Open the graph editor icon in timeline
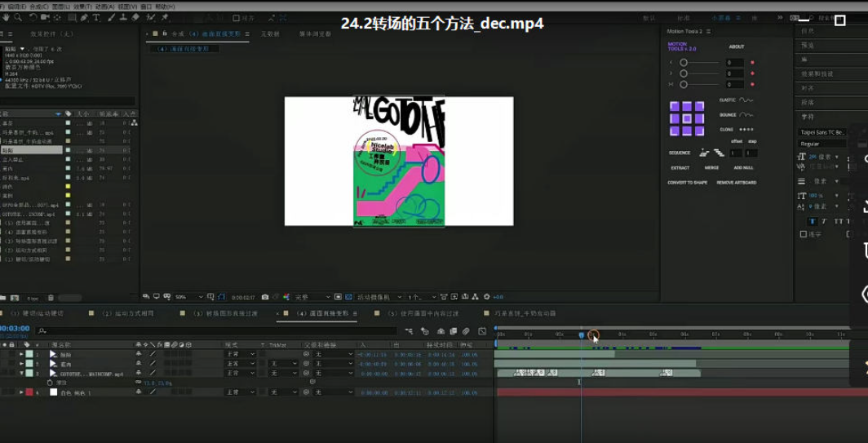The height and width of the screenshot is (443, 868). pyautogui.click(x=482, y=331)
